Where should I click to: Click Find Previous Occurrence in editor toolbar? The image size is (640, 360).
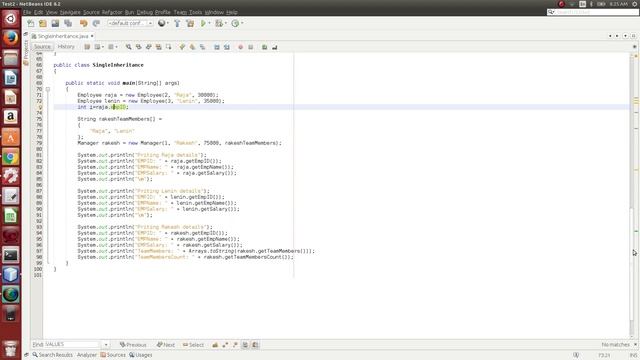[x=139, y=47]
